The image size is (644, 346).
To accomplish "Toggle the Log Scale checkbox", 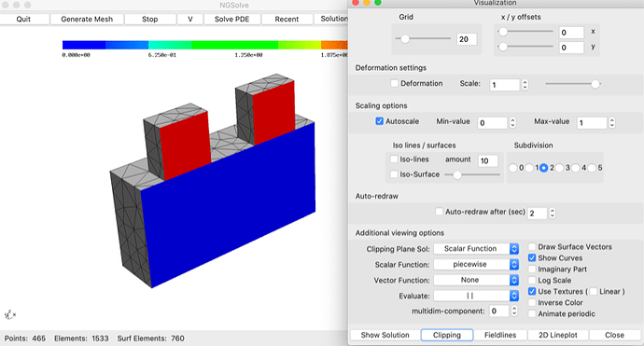I will pos(532,281).
